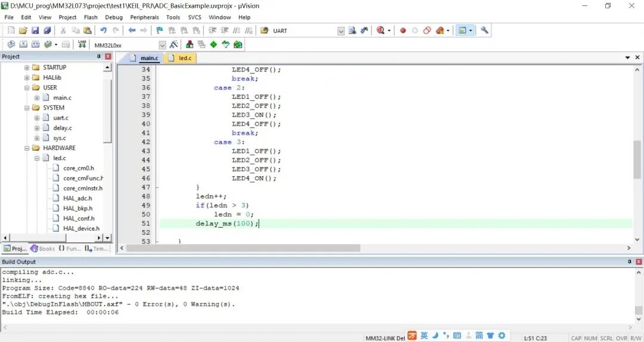644x342 pixels.
Task: Switch to the Books tab under Project panel
Action: coord(42,248)
